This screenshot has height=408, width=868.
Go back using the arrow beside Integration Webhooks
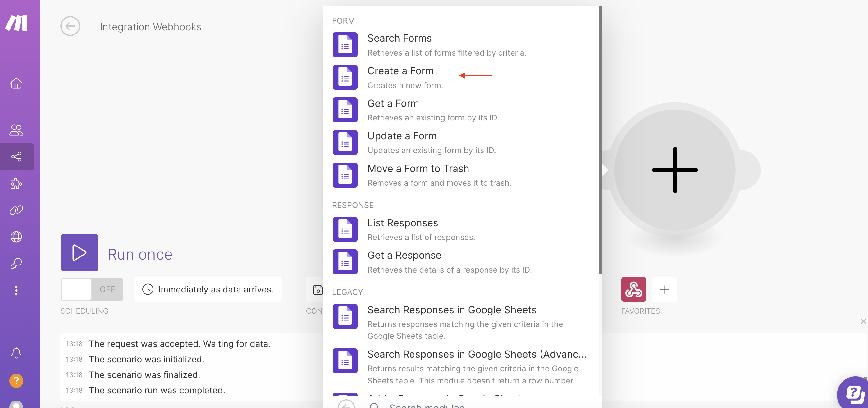(70, 26)
